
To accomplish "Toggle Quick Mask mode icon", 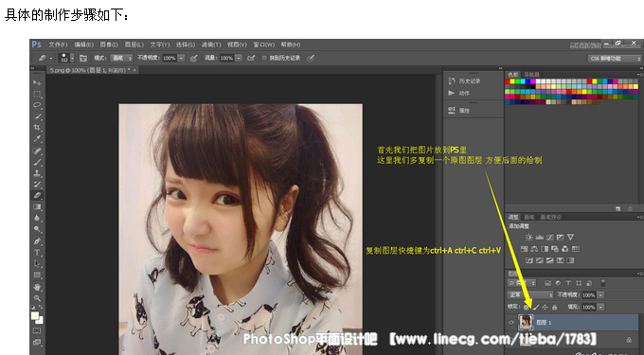I will click(x=37, y=330).
